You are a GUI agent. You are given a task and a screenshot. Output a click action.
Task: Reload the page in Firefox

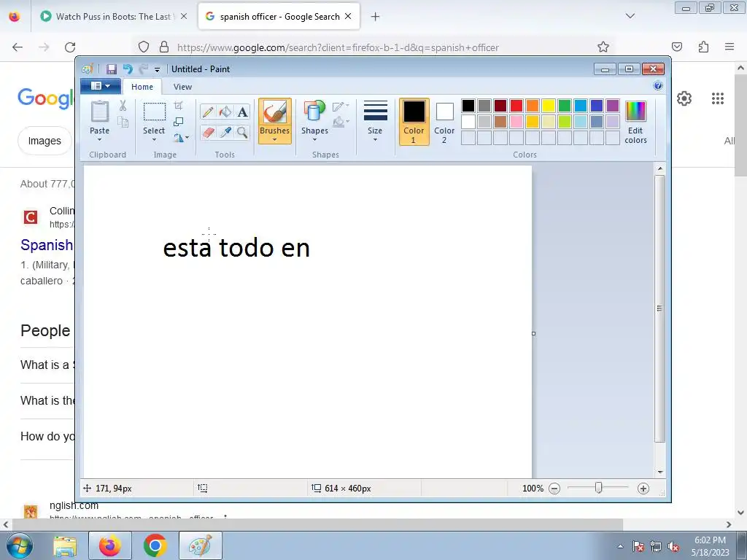coord(70,47)
